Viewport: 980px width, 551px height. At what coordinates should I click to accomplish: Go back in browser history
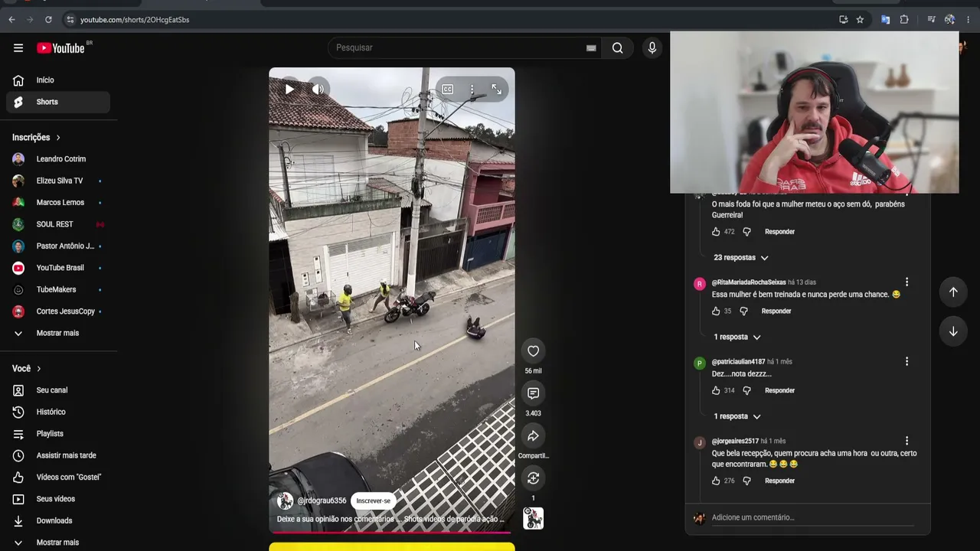pos(11,20)
